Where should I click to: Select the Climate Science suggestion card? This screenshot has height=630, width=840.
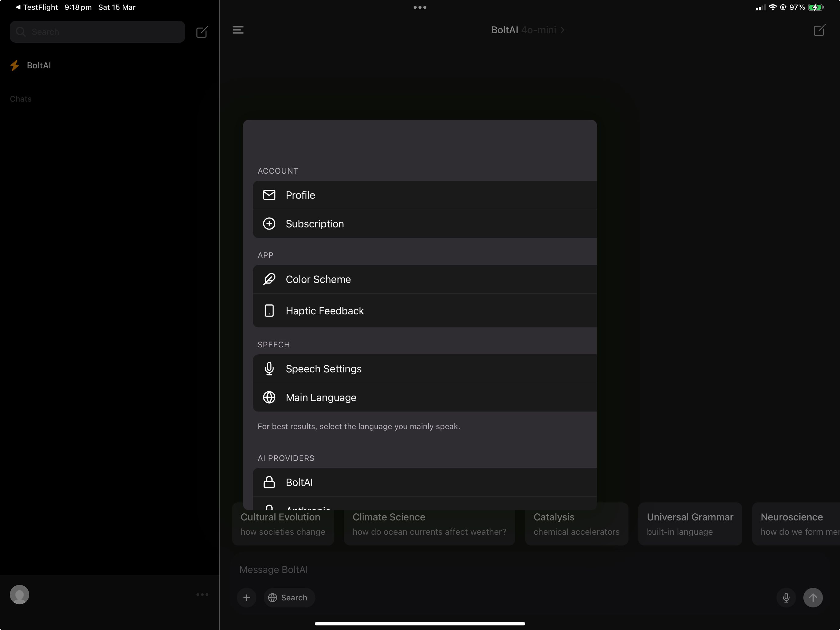pos(429,524)
